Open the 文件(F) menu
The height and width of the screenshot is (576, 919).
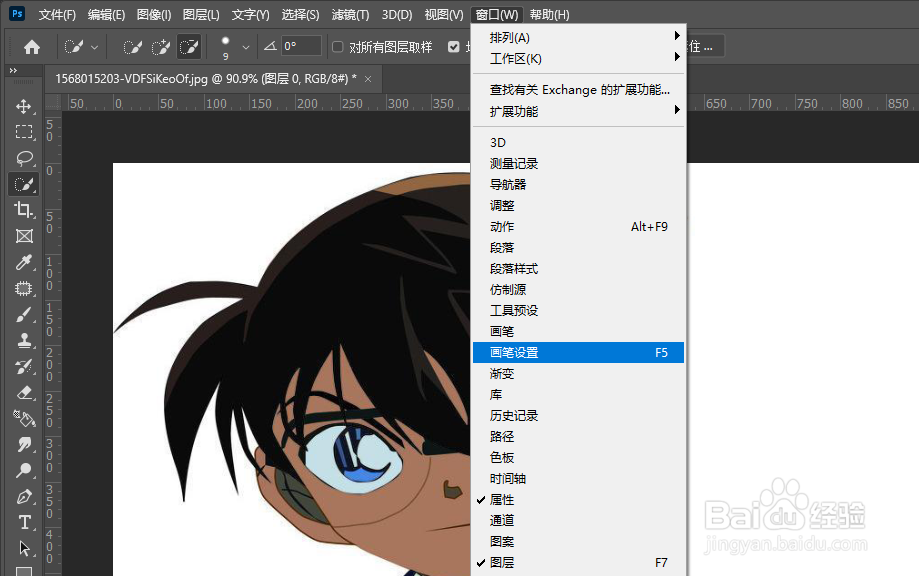click(x=57, y=15)
